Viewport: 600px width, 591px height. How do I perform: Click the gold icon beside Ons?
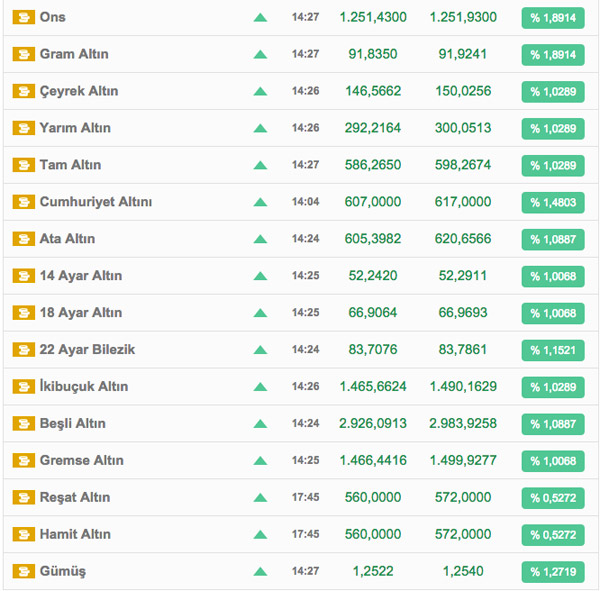coord(23,18)
